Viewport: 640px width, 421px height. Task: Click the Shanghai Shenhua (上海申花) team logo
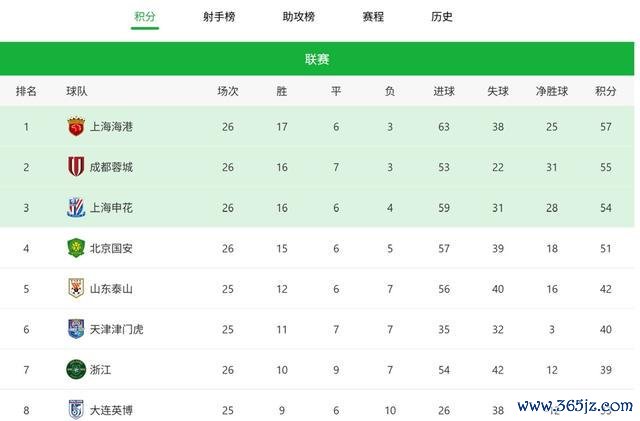click(x=76, y=207)
